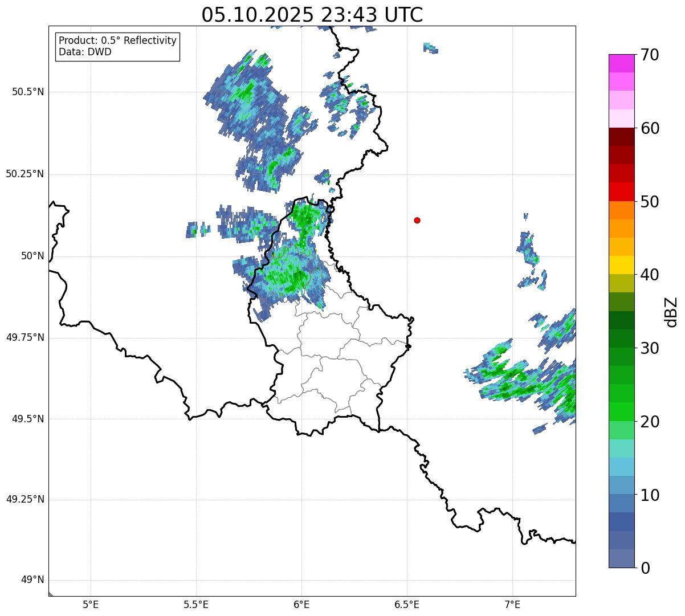This screenshot has height=616, width=685.
Task: Click the 6°E longitude label
Action: pyautogui.click(x=301, y=604)
